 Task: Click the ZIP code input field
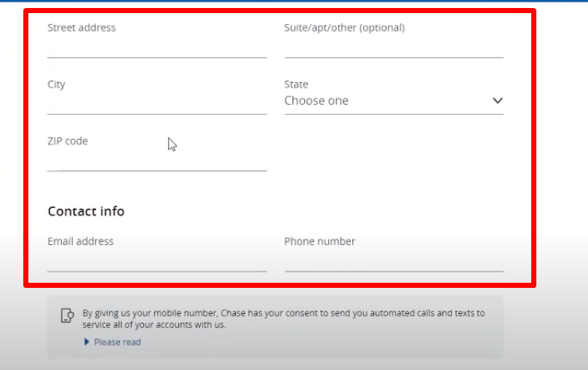tap(157, 161)
